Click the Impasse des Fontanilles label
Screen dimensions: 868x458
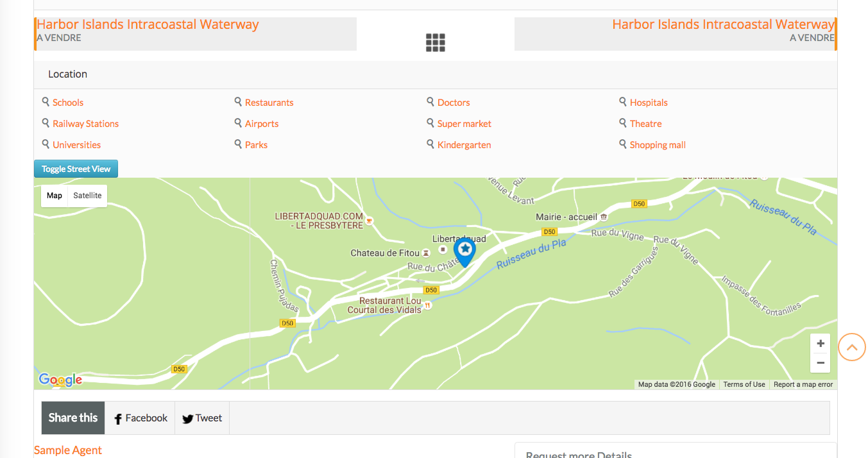point(762,296)
